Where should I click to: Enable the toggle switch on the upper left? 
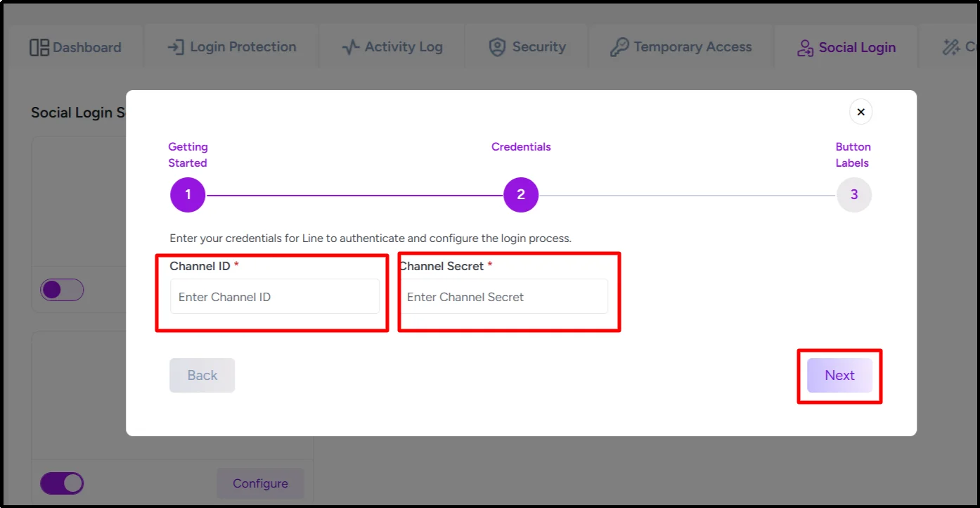click(62, 289)
